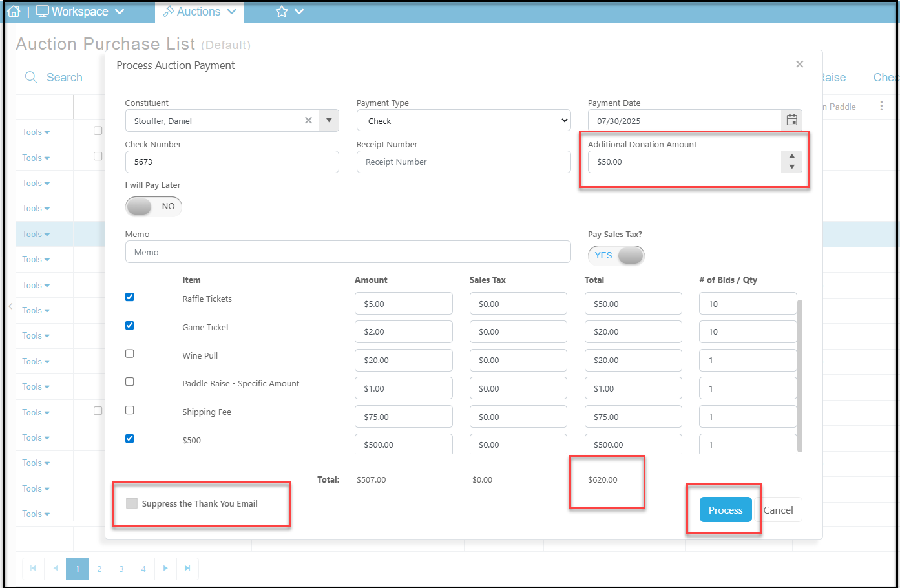The width and height of the screenshot is (900, 588).
Task: Go to page 3 in pager
Action: point(121,569)
